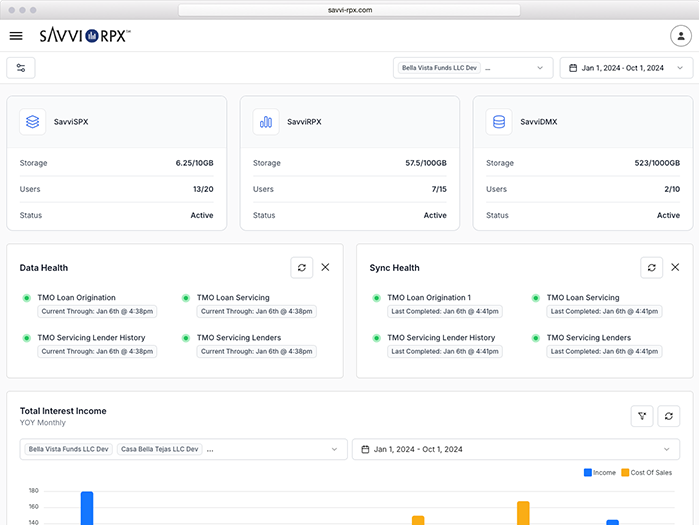Click SavviDMX users value 2/10
The height and width of the screenshot is (525, 699).
[x=672, y=189]
